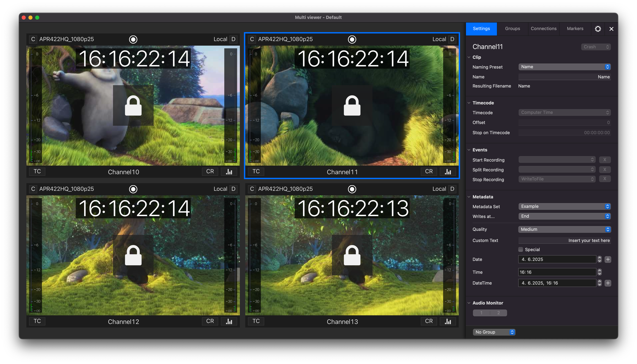The height and width of the screenshot is (364, 637).
Task: Open the audio meter icon on Channel10
Action: coord(229,172)
